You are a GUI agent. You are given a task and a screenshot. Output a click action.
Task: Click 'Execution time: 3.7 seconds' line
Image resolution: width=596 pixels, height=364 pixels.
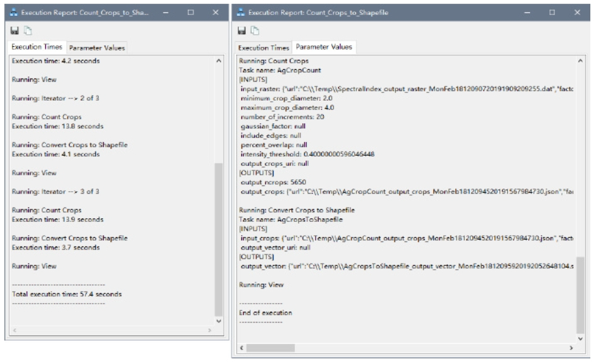(x=55, y=248)
